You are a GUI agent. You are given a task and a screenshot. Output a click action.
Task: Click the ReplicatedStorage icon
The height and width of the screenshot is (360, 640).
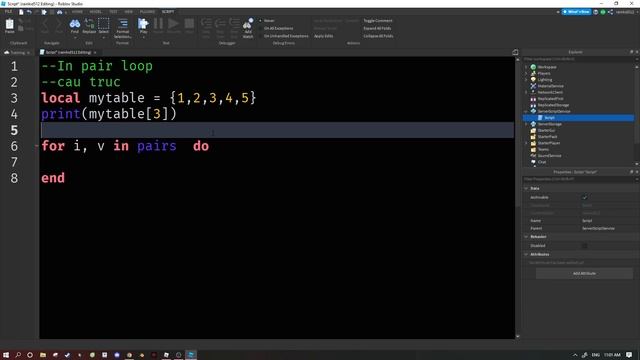[533, 105]
